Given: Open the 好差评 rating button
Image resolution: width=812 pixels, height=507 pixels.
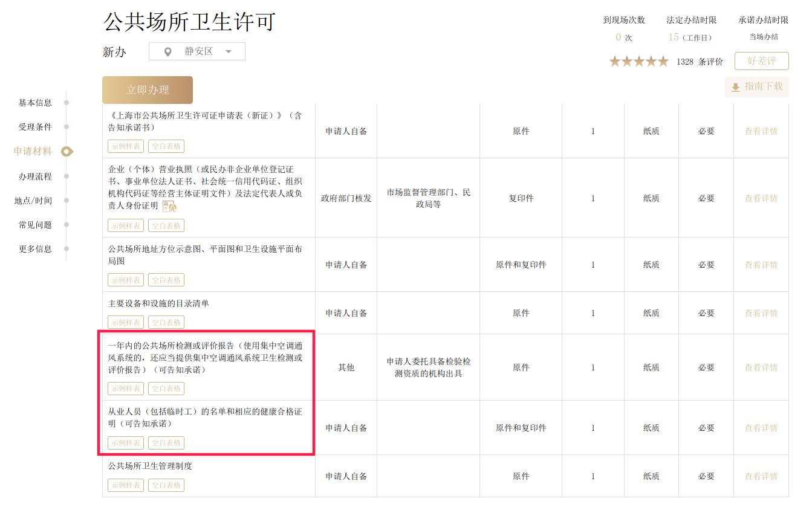Looking at the screenshot, I should tap(761, 61).
